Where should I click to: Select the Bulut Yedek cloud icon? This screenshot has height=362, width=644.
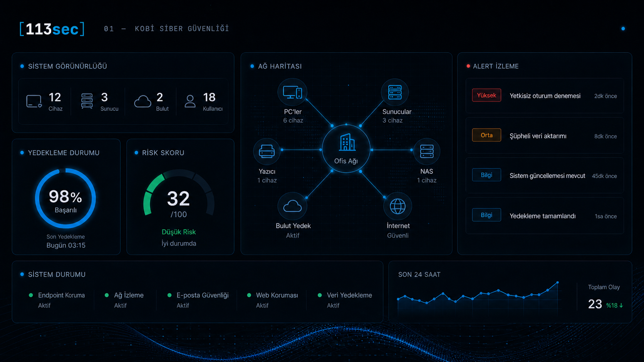coord(292,206)
